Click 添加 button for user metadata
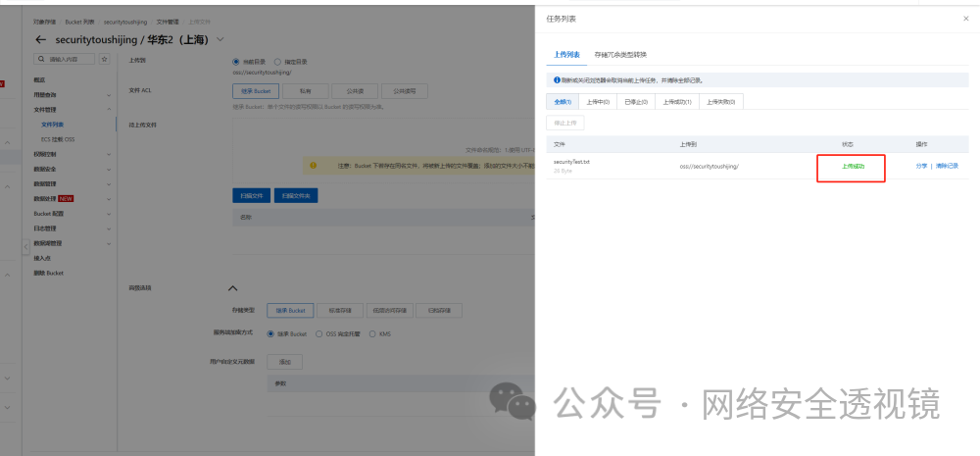Image resolution: width=980 pixels, height=456 pixels. pyautogui.click(x=285, y=362)
